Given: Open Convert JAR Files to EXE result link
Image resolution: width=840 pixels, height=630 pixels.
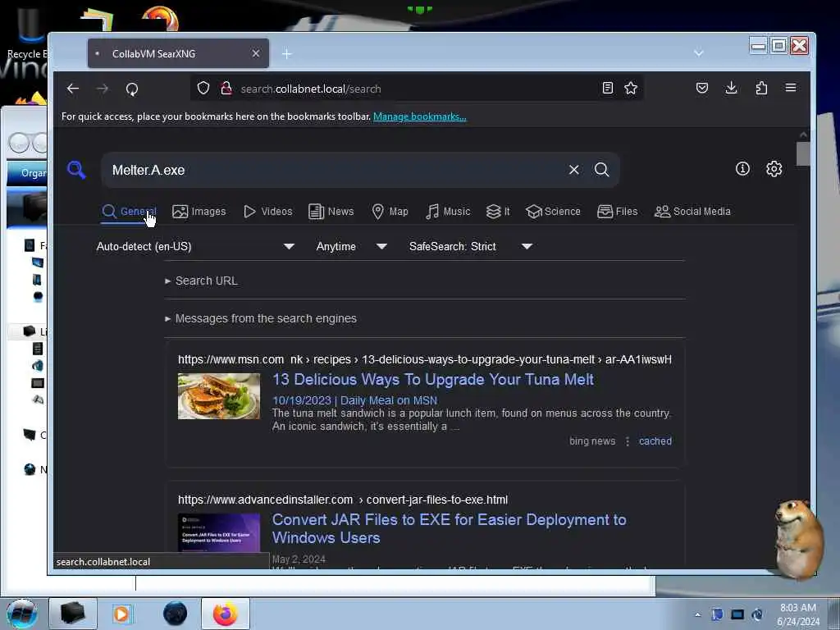Looking at the screenshot, I should coord(449,528).
